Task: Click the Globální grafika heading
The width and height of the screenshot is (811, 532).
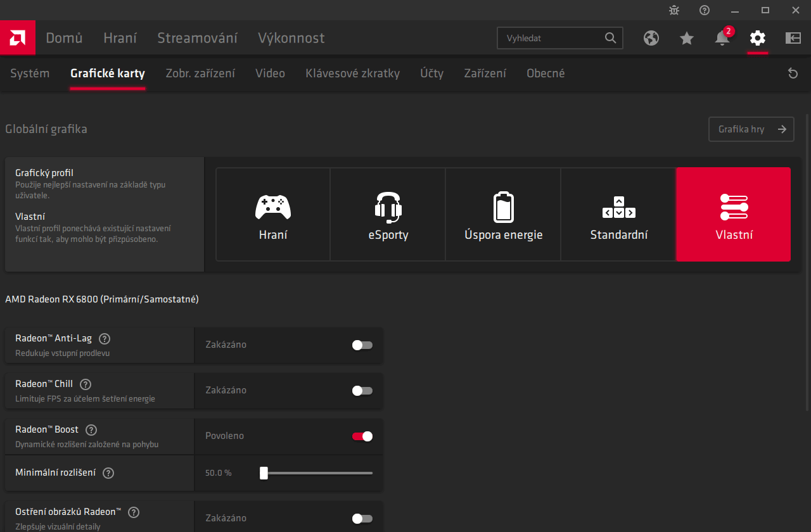Action: coord(46,129)
